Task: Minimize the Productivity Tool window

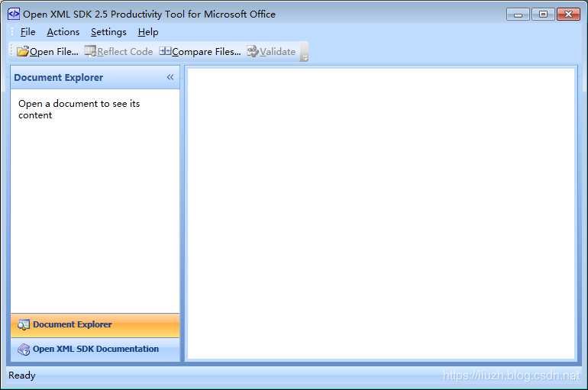Action: (x=518, y=15)
